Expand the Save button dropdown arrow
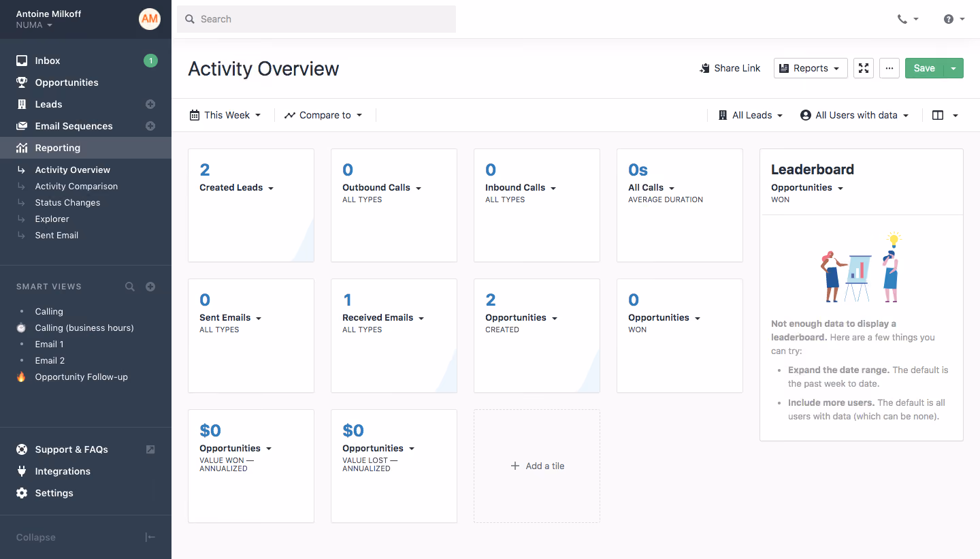 click(x=953, y=68)
